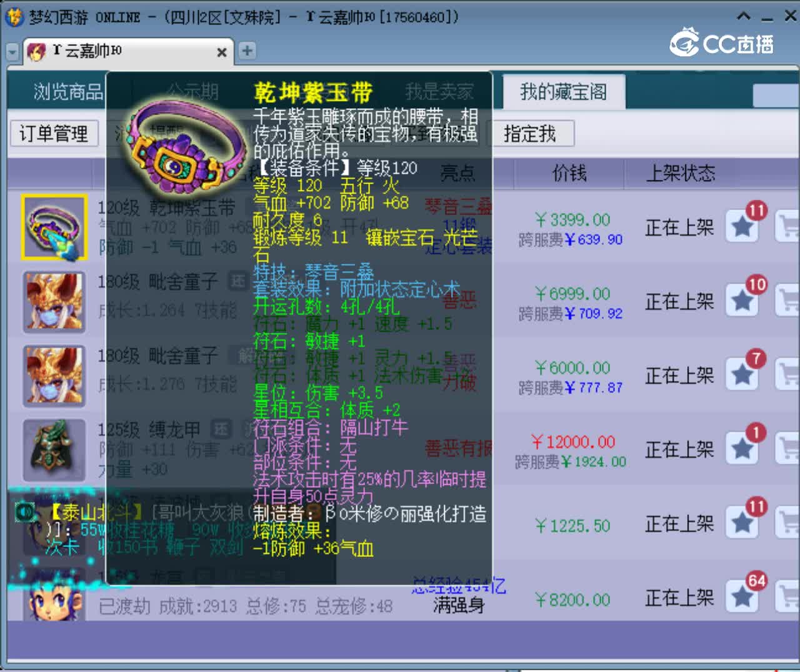Favorite star for ¥8200.00 item
Image resolution: width=800 pixels, height=672 pixels.
coord(742,597)
